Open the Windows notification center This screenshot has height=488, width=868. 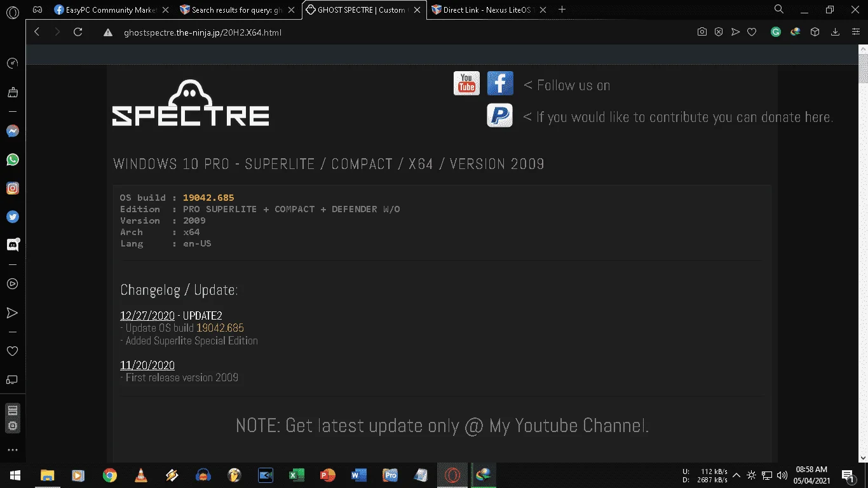pyautogui.click(x=847, y=475)
